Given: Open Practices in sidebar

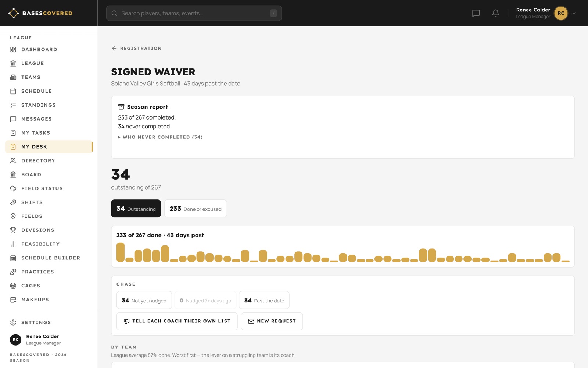Looking at the screenshot, I should [x=49, y=272].
